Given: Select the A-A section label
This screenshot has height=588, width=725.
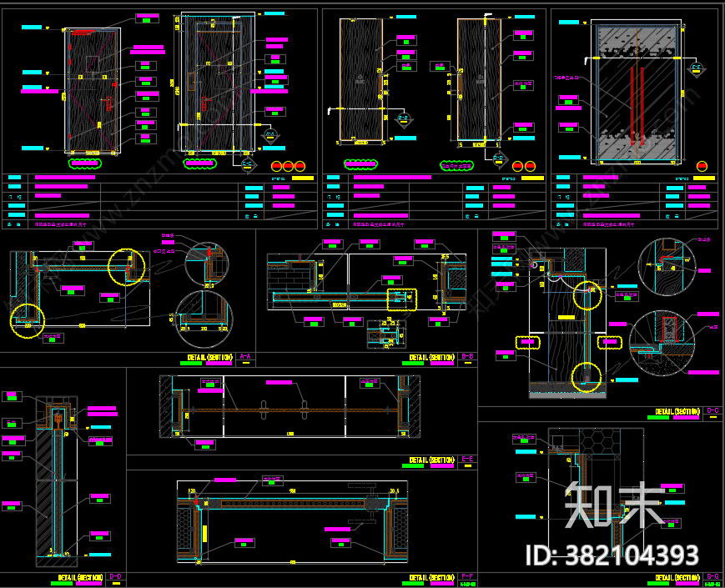Looking at the screenshot, I should (x=245, y=356).
